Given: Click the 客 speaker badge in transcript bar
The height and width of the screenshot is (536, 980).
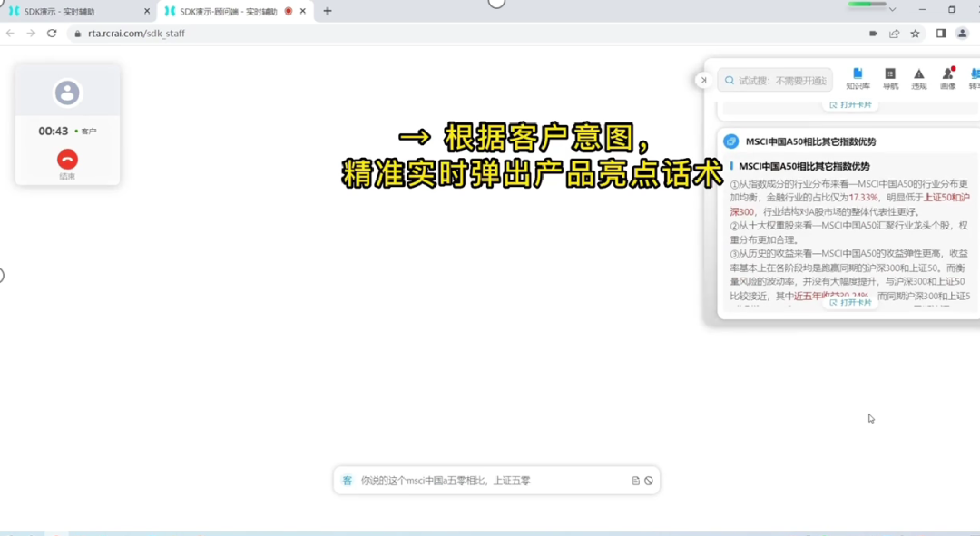Looking at the screenshot, I should pyautogui.click(x=348, y=481).
